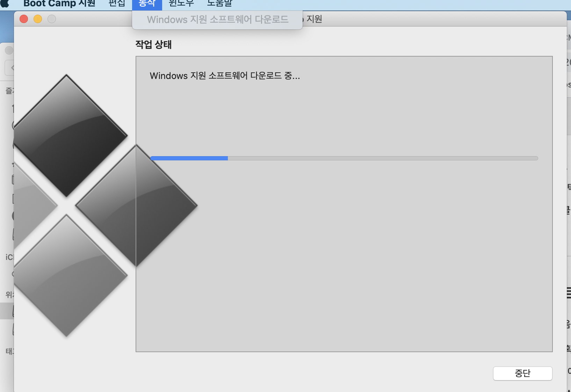Minimize Boot Camp window with yellow button
Viewport: 571px width, 392px height.
38,19
